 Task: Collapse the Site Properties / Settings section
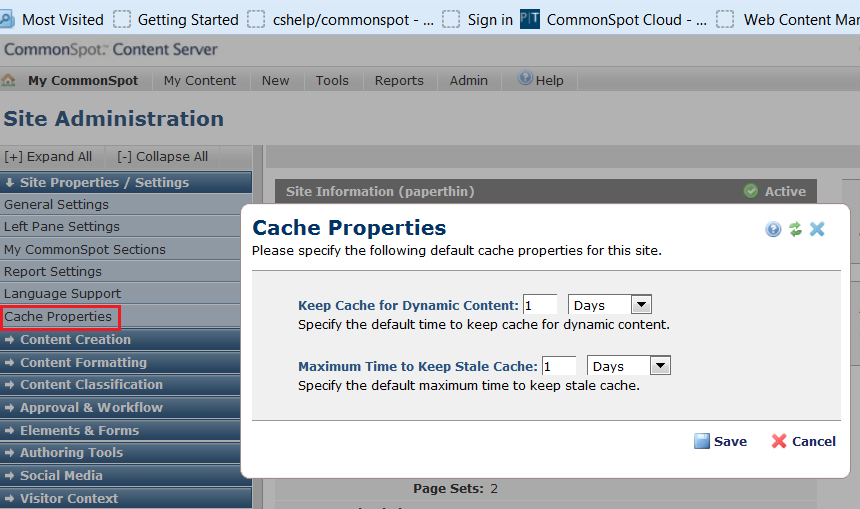[x=126, y=182]
